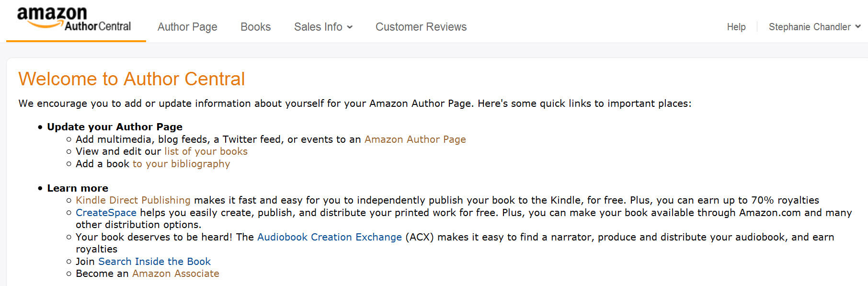Open the Stephanie Chandler account dropdown
This screenshot has width=868, height=286.
coord(810,27)
